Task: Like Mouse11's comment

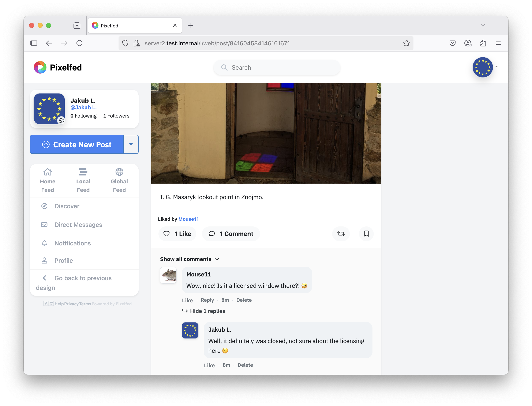Action: 187,300
